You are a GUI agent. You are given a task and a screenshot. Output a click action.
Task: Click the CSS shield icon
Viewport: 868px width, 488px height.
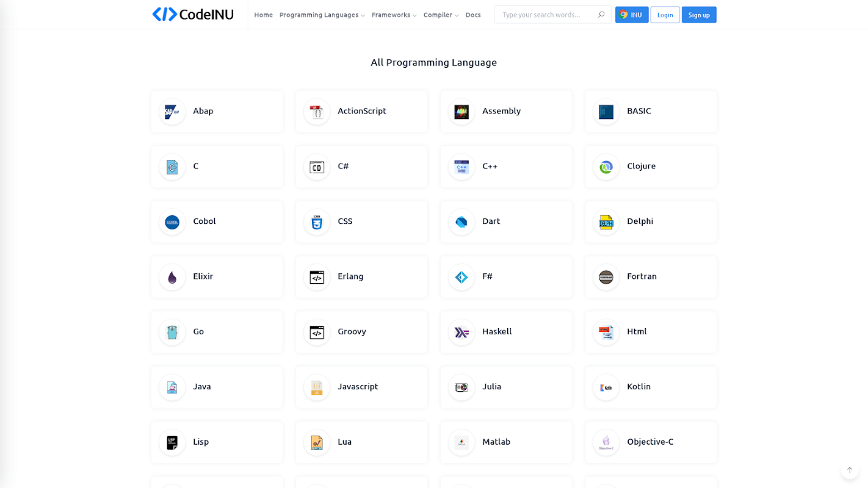[x=317, y=222]
